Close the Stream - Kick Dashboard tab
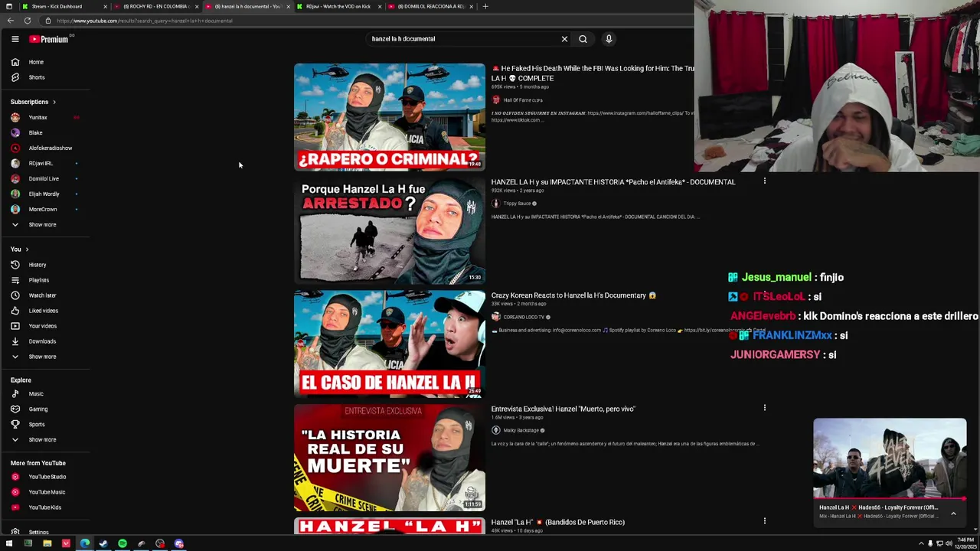This screenshot has height=551, width=980. click(x=105, y=6)
